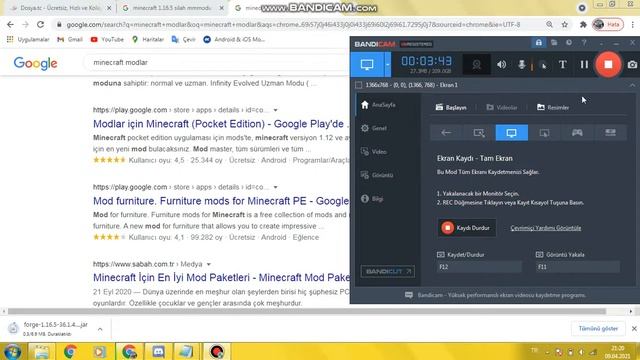This screenshot has width=640, height=360.
Task: Select HDMI device recording mode icon
Action: 610,133
